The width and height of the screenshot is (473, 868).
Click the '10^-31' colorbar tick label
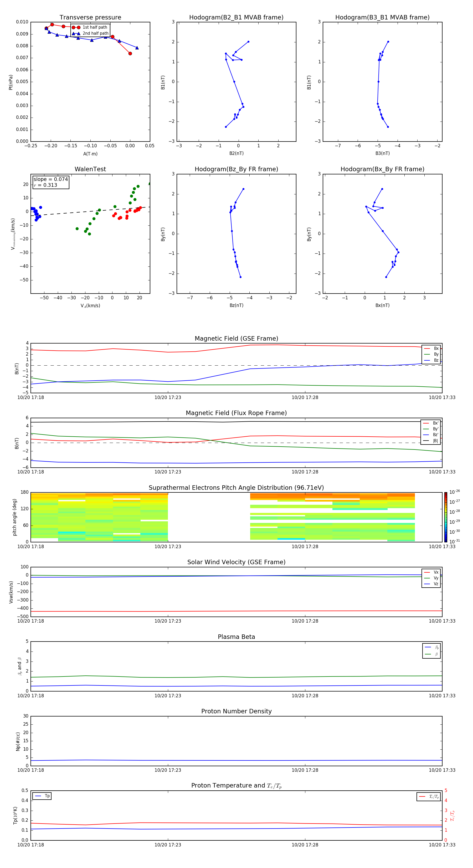click(455, 542)
